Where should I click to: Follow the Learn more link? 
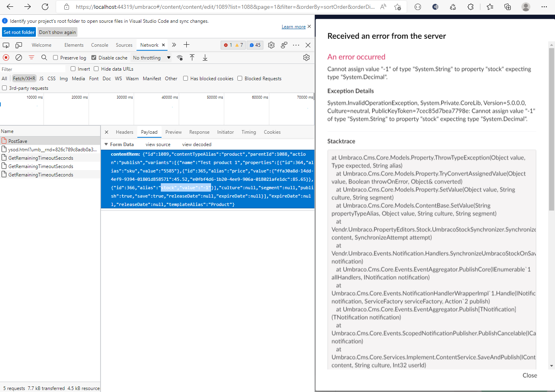tap(294, 27)
